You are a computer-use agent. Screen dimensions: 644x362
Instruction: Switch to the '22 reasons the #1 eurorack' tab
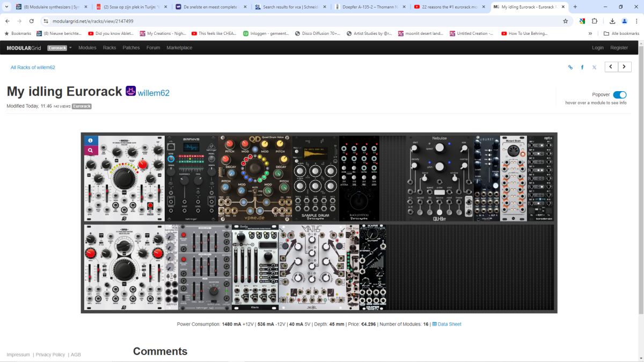(x=449, y=7)
